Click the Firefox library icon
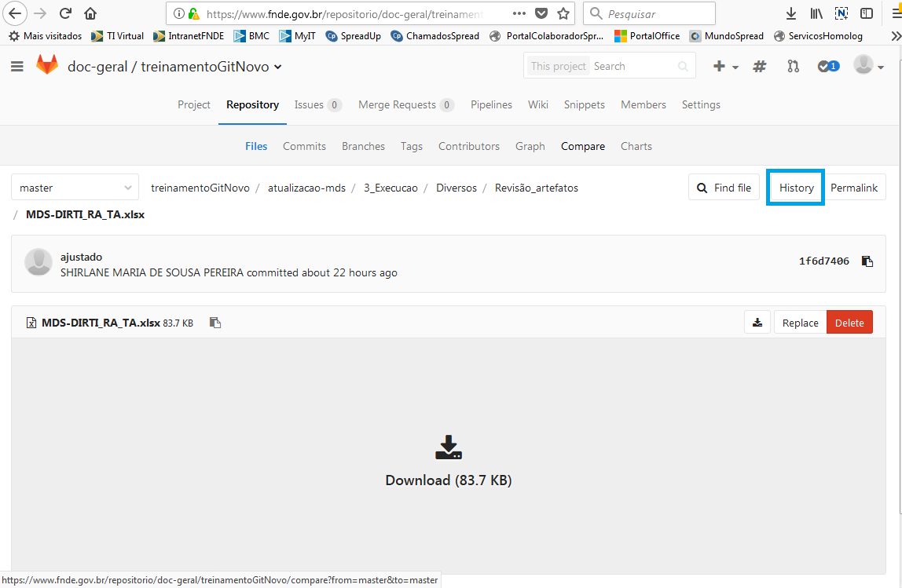The image size is (902, 588). pos(816,13)
